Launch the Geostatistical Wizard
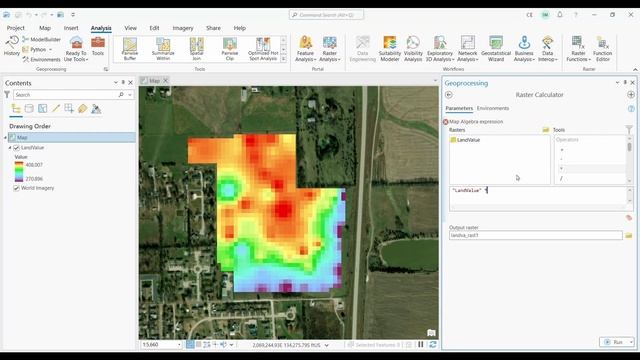The width and height of the screenshot is (640, 360). tap(496, 49)
